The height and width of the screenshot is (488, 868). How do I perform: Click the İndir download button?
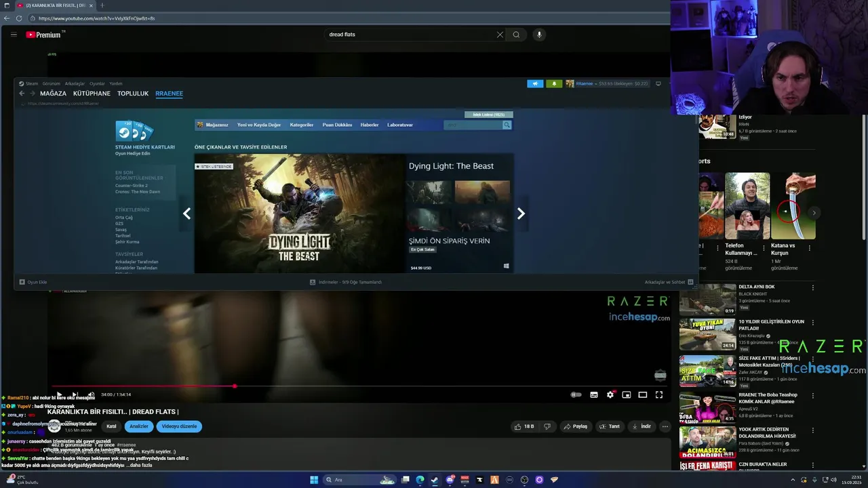642,426
